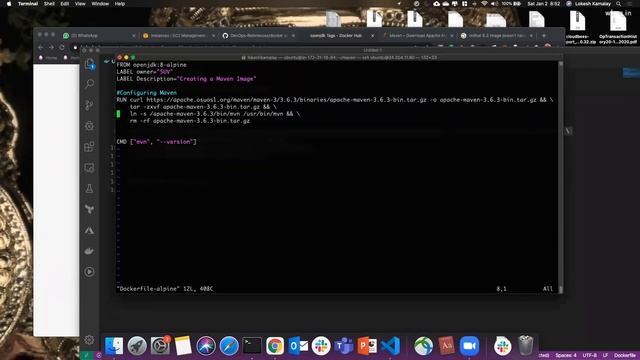
Task: Click the 'rm -rf apache-maven' line
Action: tap(190, 121)
